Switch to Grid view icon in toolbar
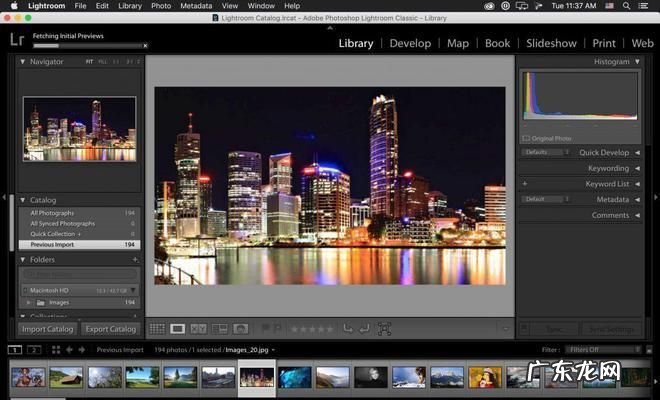 pyautogui.click(x=158, y=328)
